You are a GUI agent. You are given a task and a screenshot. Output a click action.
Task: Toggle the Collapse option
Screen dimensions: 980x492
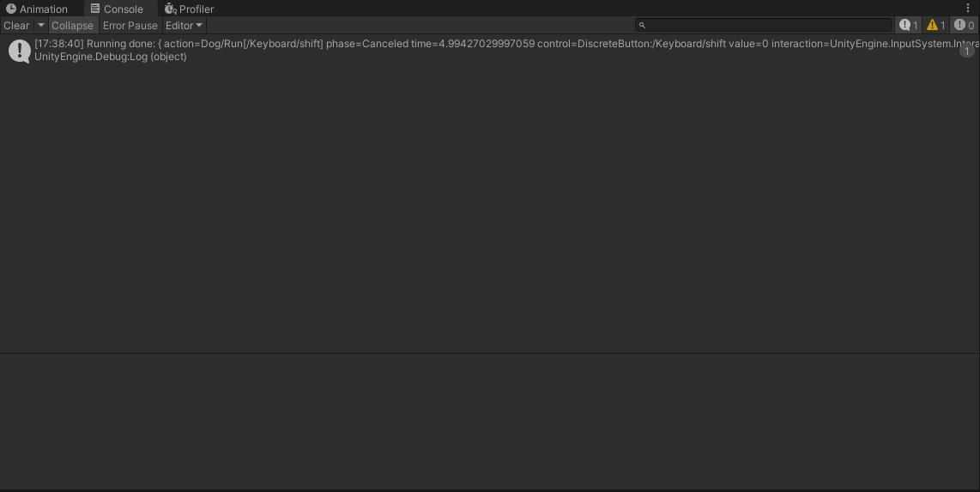(x=72, y=26)
